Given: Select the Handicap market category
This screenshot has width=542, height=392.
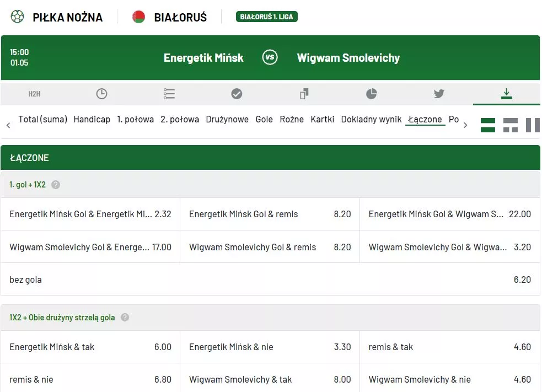Looking at the screenshot, I should pyautogui.click(x=92, y=120).
